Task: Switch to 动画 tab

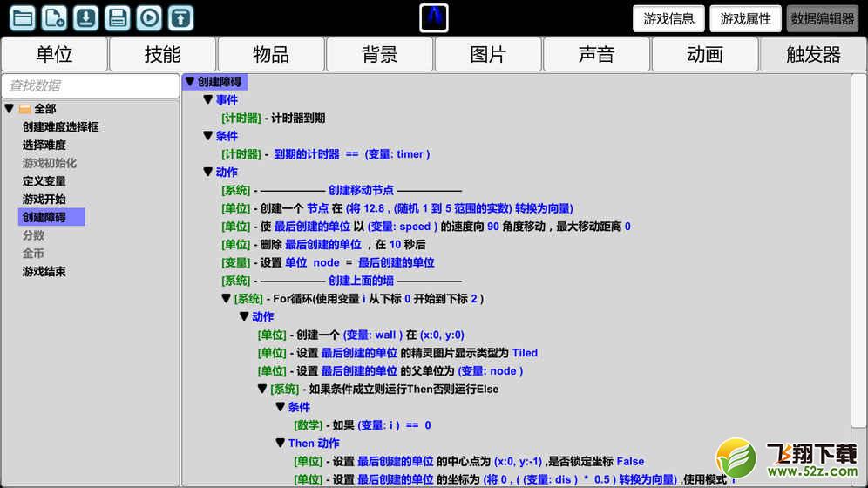Action: pos(705,54)
